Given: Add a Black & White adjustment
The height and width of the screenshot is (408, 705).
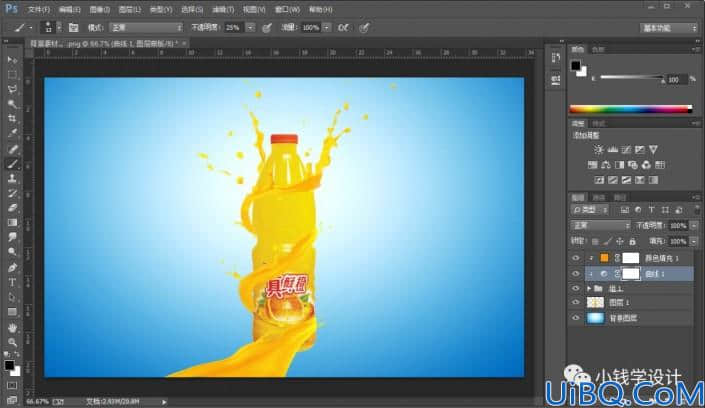Looking at the screenshot, I should point(619,165).
